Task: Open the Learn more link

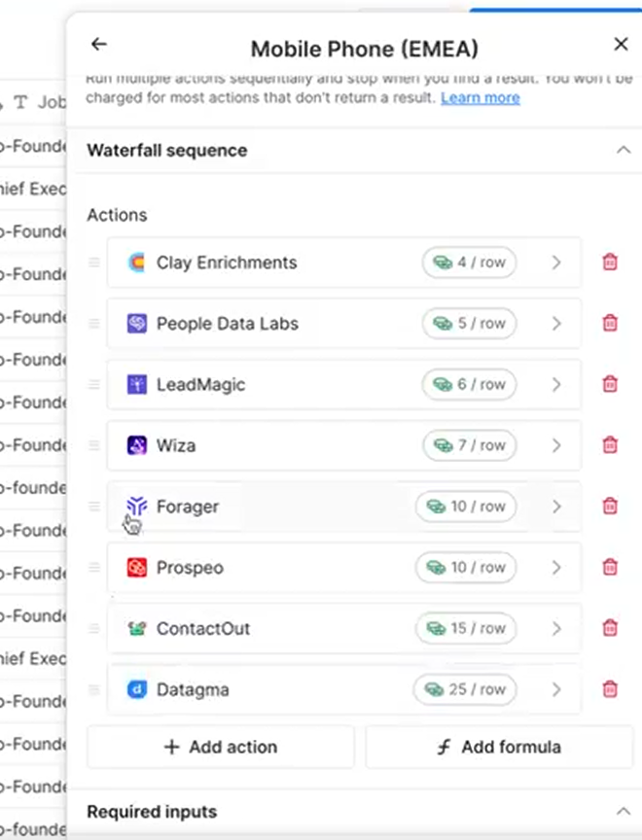Action: (480, 98)
